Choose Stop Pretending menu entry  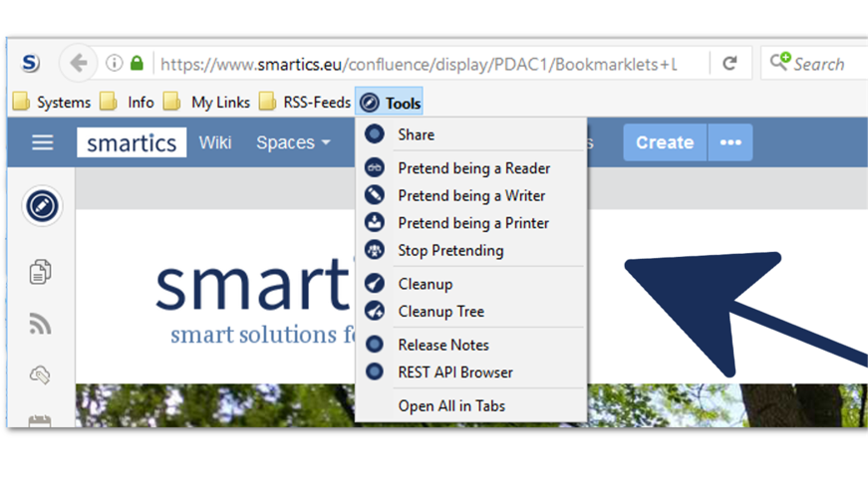470,251
